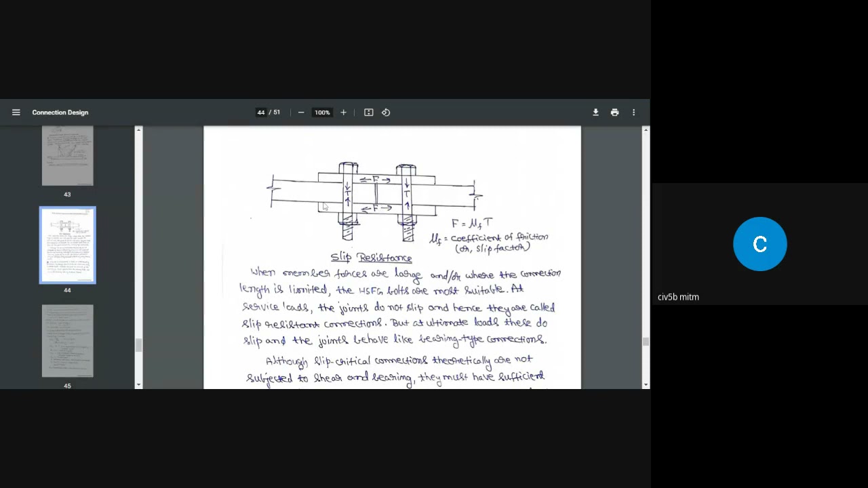Rotate the document counterclockwise
The image size is (868, 488).
pyautogui.click(x=386, y=113)
